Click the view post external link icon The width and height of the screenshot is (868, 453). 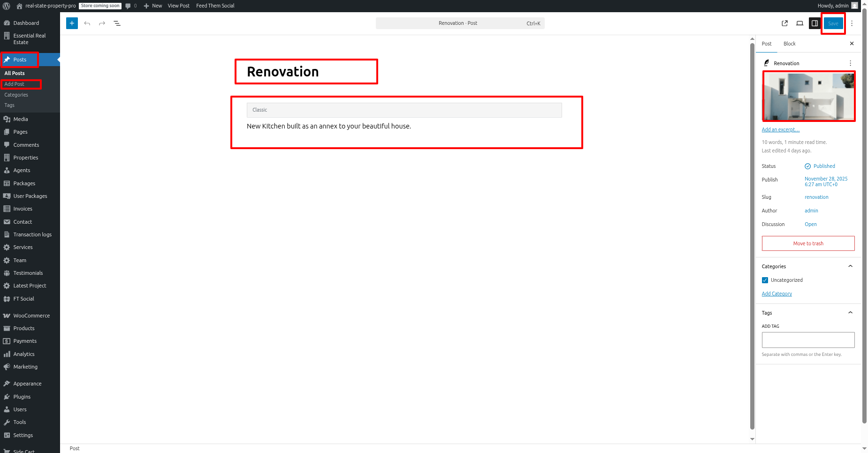[x=784, y=23]
